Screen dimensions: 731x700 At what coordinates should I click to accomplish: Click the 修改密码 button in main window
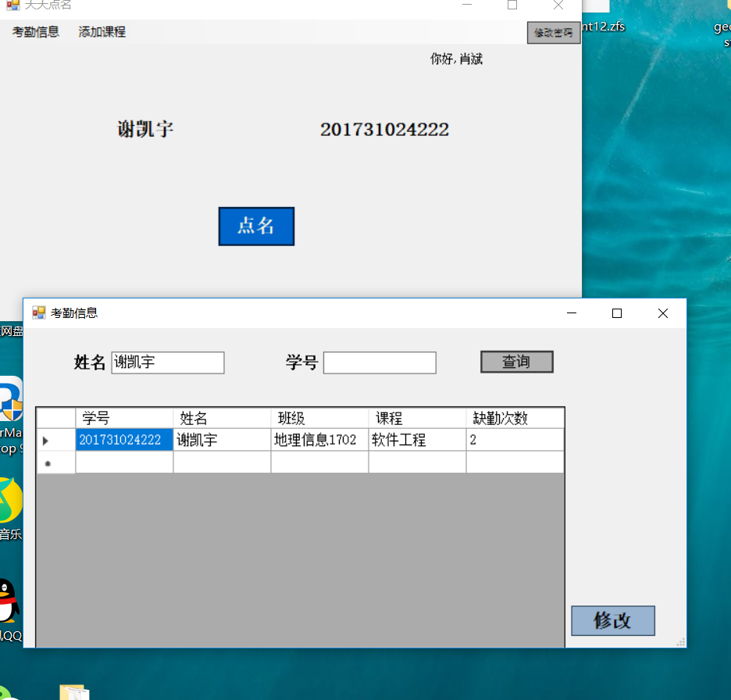[x=554, y=33]
